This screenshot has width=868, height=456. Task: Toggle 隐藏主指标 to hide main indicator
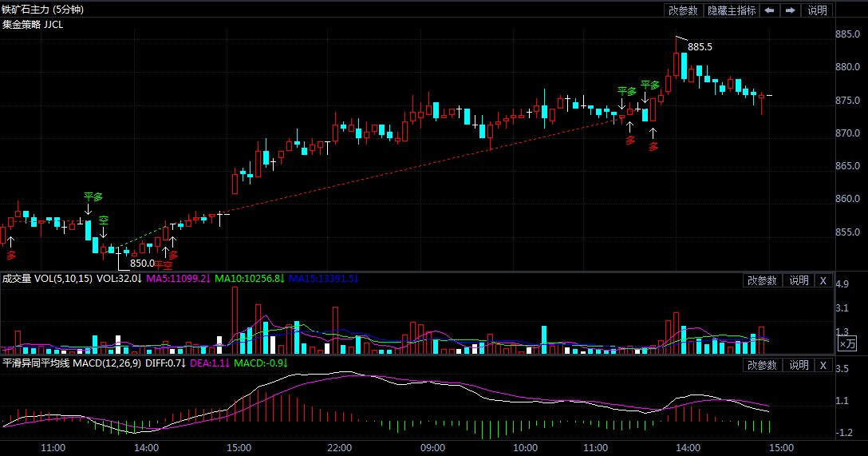tap(732, 10)
